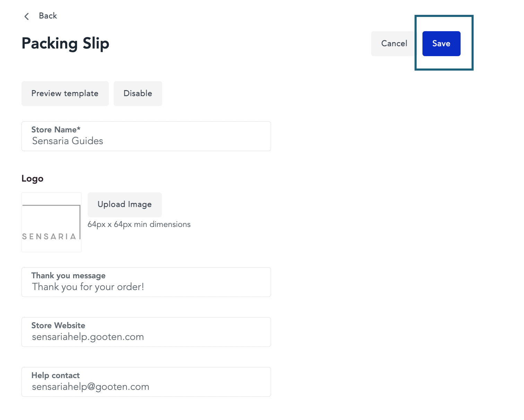Click the Upload Image button
Image resolution: width=524 pixels, height=420 pixels.
click(x=125, y=205)
